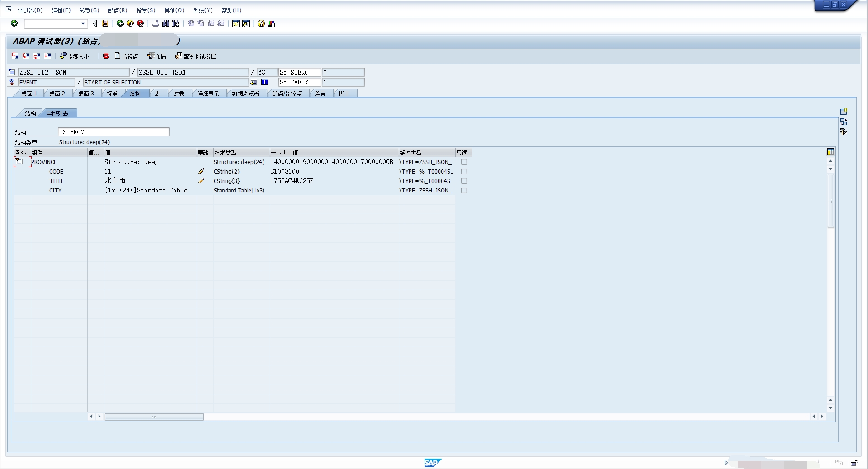The height and width of the screenshot is (469, 868).
Task: Click the green Back arrow icon
Action: [x=120, y=23]
